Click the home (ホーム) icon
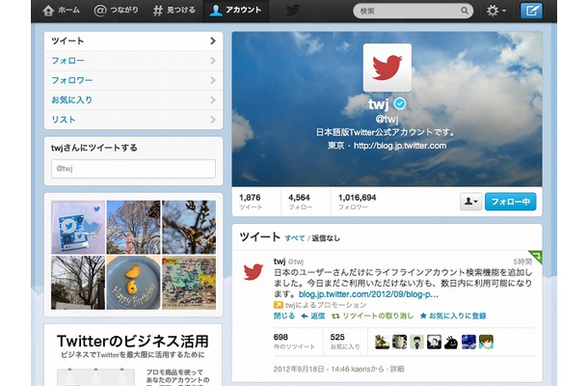Viewport: 588px width, 386px height. pos(48,11)
